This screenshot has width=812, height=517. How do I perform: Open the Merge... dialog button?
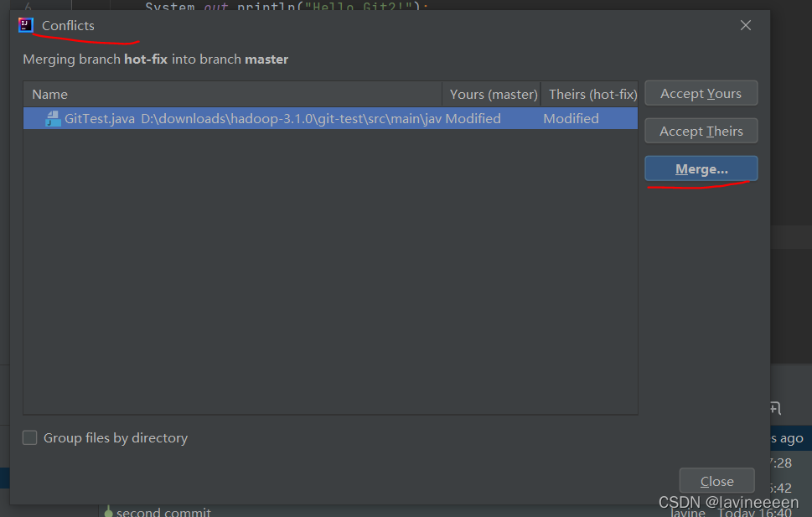[x=701, y=169]
